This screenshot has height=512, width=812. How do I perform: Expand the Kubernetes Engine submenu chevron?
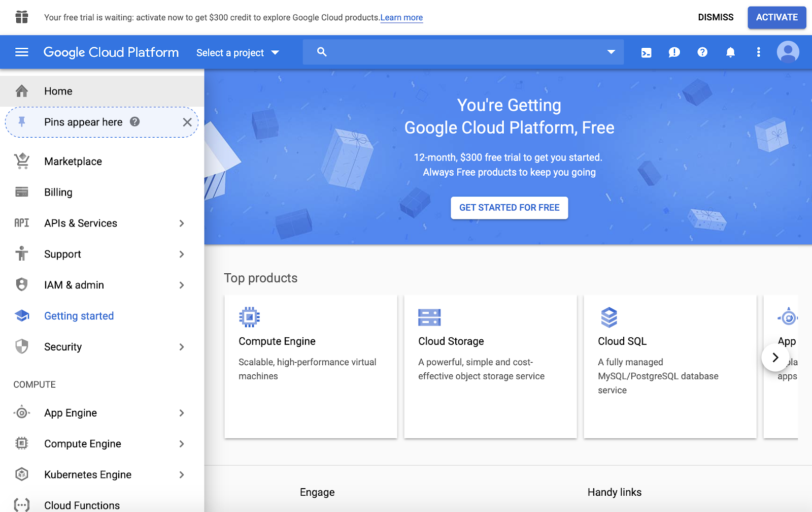pos(182,475)
